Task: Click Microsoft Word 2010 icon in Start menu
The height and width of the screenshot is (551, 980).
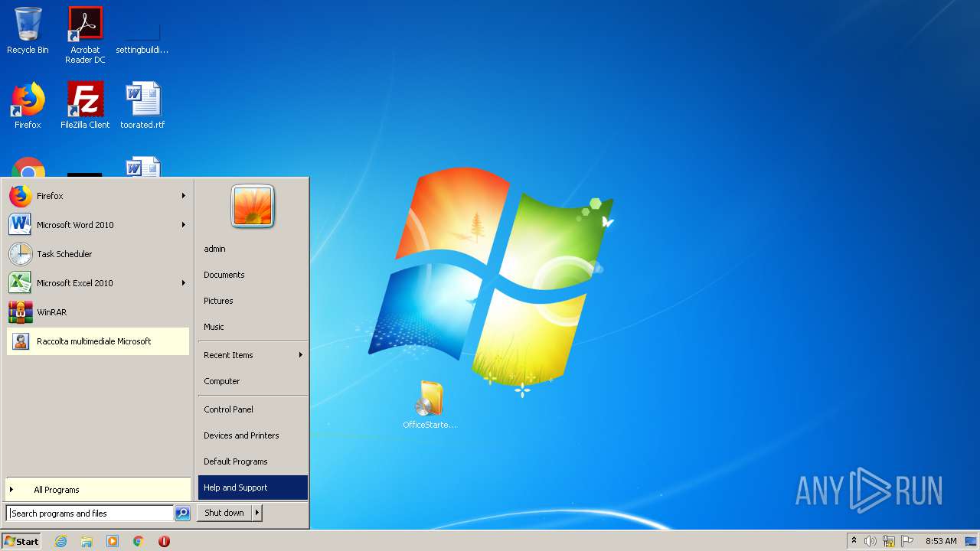Action: pyautogui.click(x=21, y=225)
